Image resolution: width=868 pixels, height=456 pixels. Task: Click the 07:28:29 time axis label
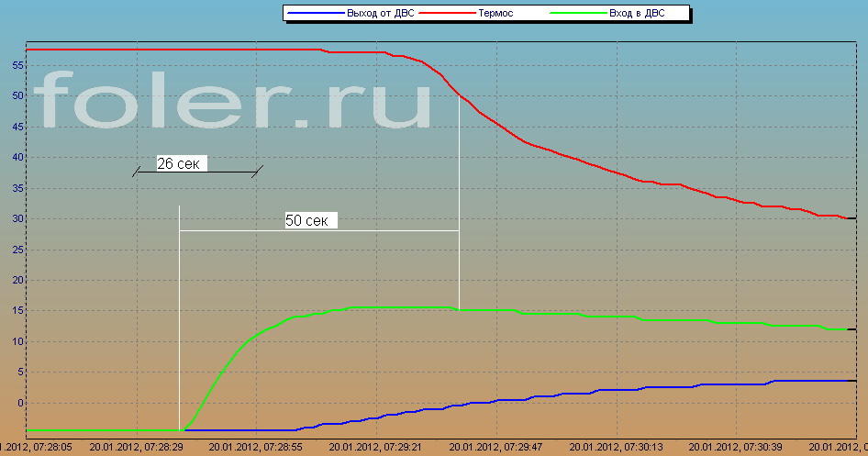(x=136, y=447)
